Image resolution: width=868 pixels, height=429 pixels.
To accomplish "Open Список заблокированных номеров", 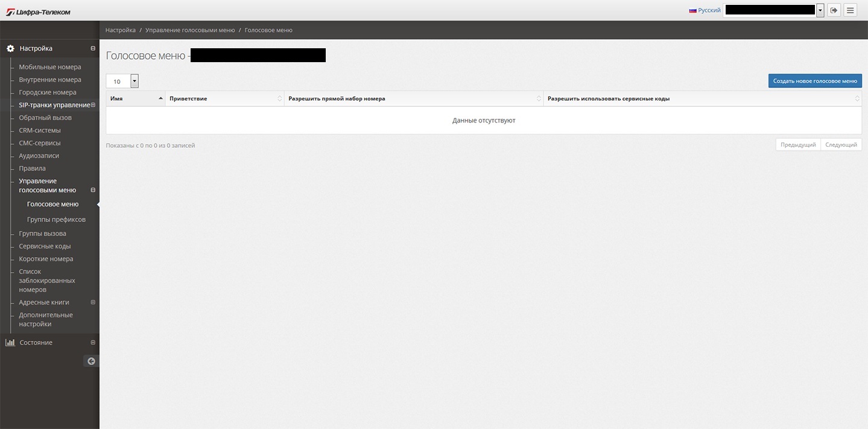I will click(47, 281).
